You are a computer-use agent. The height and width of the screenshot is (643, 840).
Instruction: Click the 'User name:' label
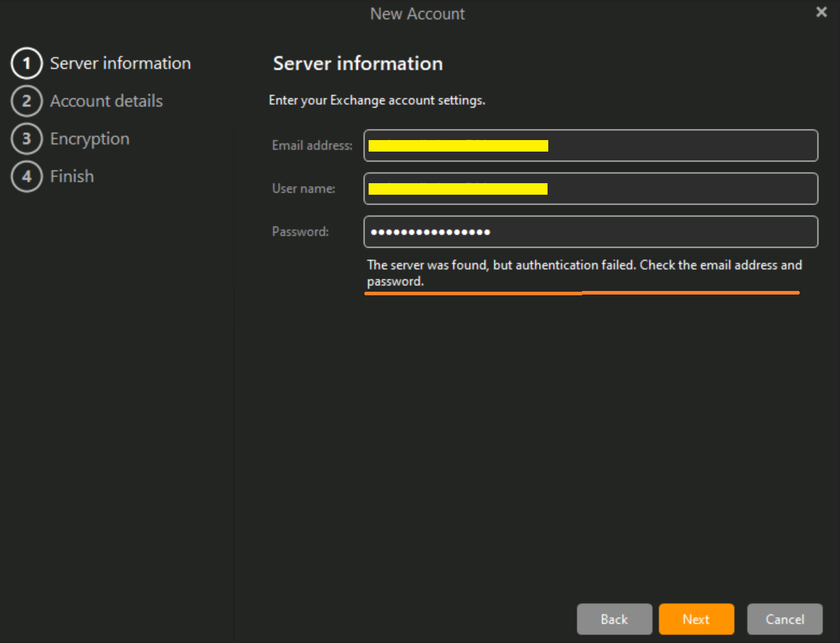coord(303,189)
